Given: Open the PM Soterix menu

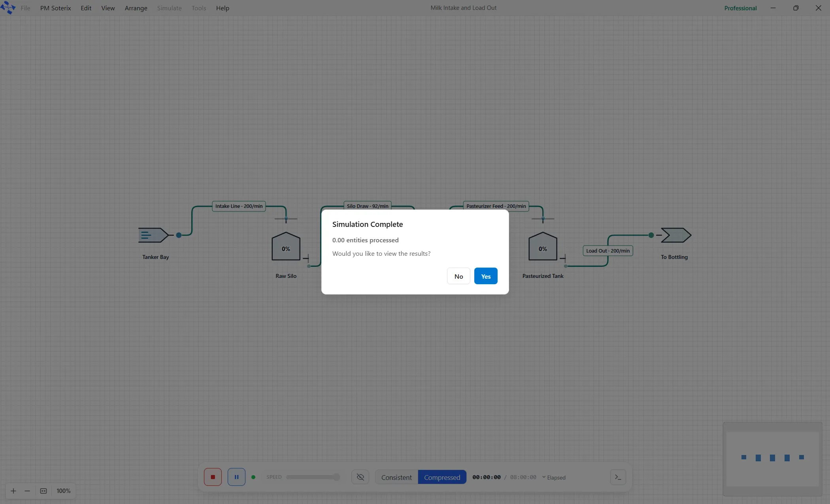Looking at the screenshot, I should pos(55,8).
